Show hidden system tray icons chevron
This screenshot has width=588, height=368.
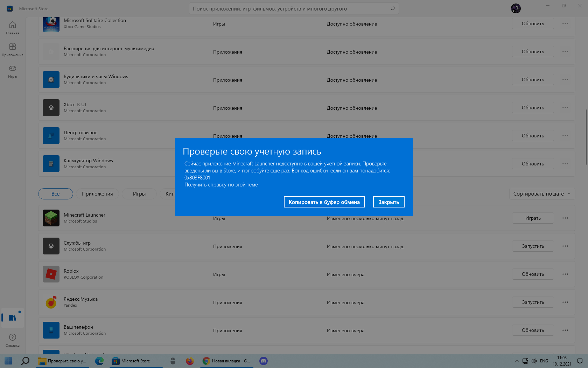(x=517, y=361)
